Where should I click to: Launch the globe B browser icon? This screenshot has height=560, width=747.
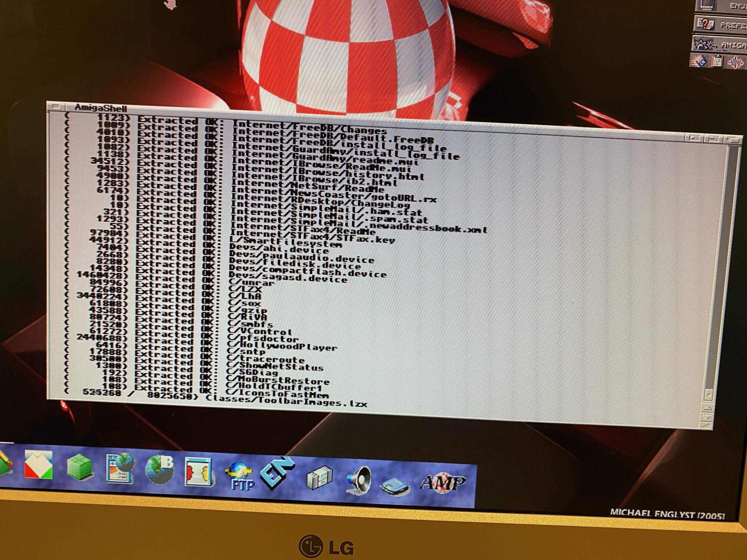(x=160, y=470)
